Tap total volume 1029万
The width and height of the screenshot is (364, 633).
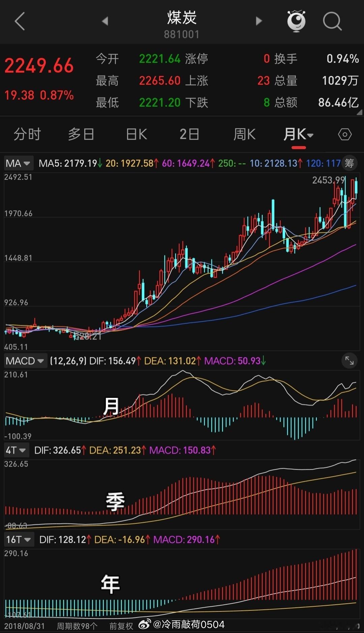340,81
